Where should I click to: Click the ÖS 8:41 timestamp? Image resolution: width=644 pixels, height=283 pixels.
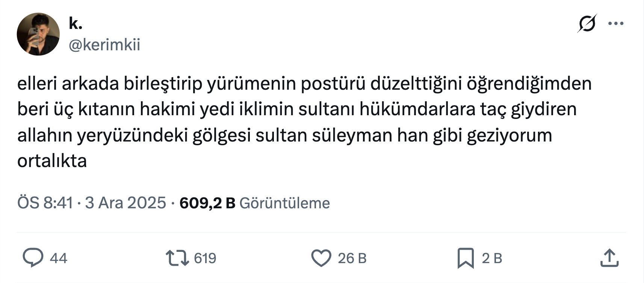45,203
